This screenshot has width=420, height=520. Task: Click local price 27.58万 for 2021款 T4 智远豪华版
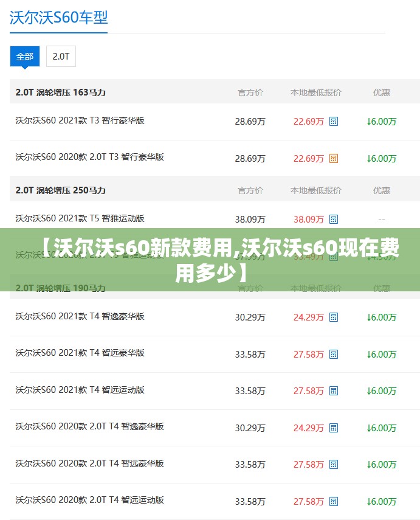(309, 354)
